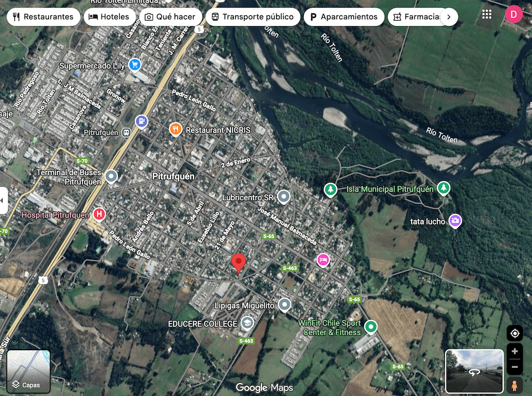Open the Restaurant NICRIS marker

coord(176,129)
